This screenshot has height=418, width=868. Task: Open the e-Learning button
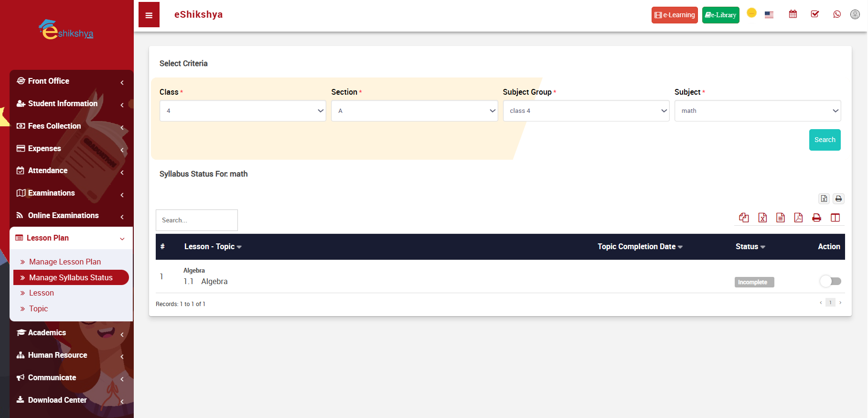[x=675, y=15]
